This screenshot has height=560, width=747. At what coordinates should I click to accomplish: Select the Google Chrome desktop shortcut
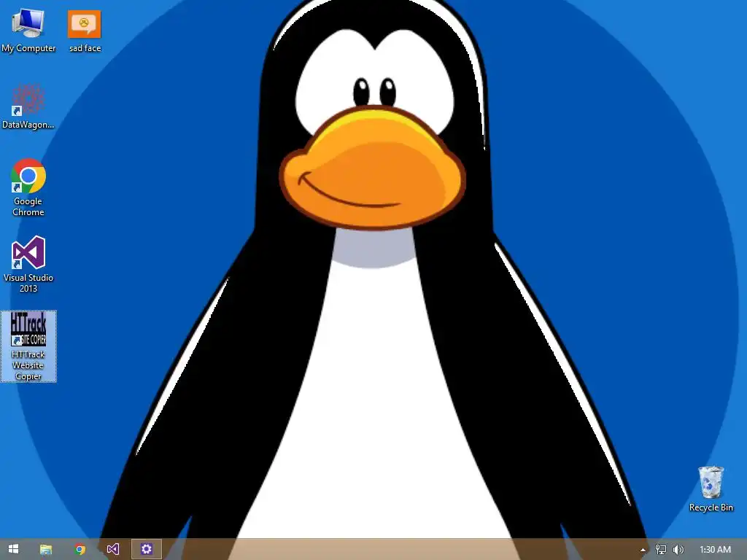click(x=28, y=187)
